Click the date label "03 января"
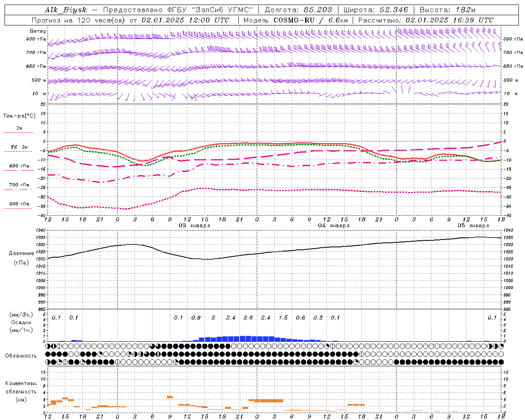Screen dimensions: 525x420 [194, 226]
